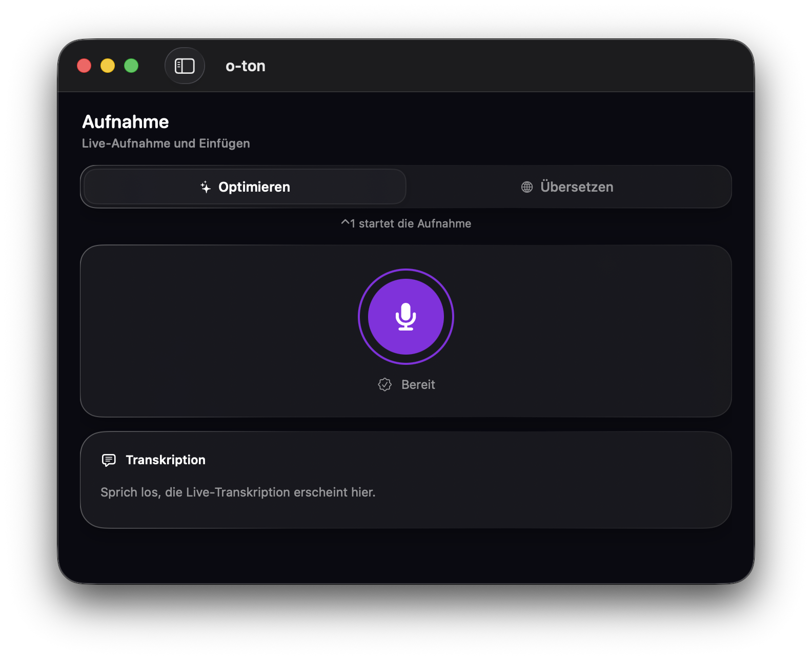Click the o-ton window title
This screenshot has width=812, height=660.
(x=245, y=66)
